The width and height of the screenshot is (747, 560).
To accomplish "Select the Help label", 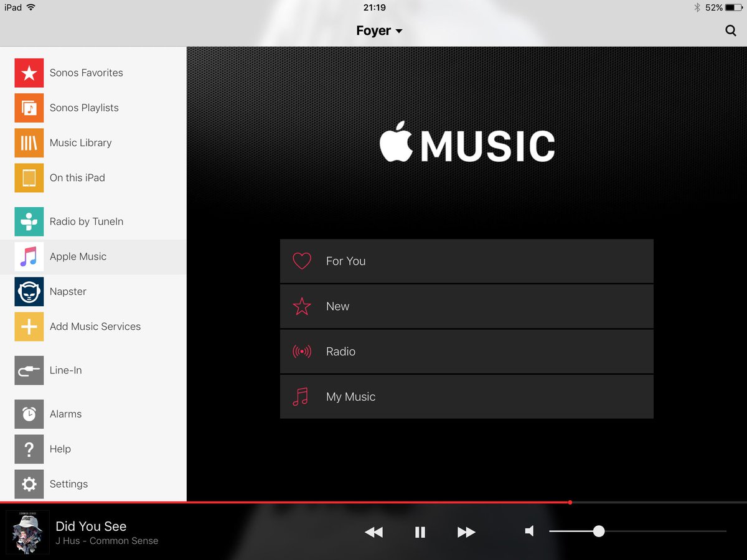I will coord(60,449).
